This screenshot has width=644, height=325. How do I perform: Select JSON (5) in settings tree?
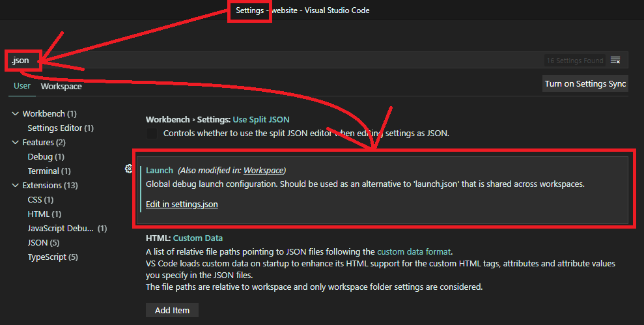pyautogui.click(x=43, y=243)
